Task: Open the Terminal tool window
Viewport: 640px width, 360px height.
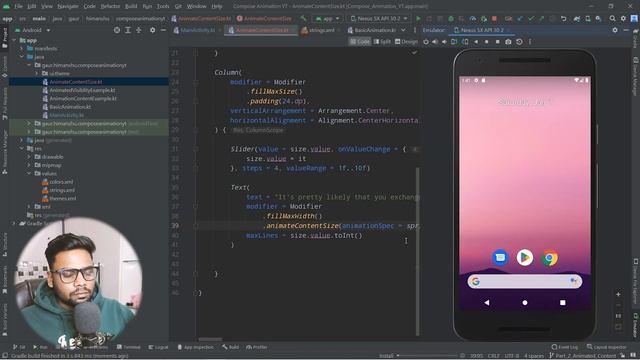Action: (129, 347)
